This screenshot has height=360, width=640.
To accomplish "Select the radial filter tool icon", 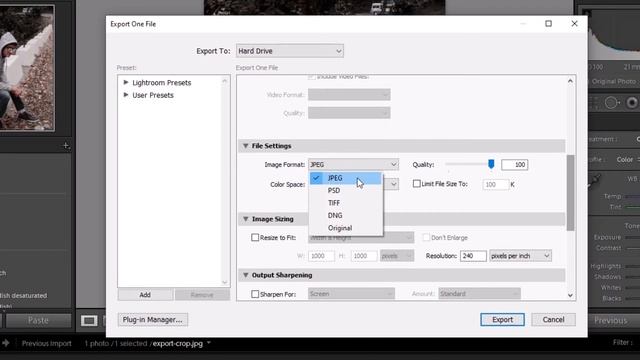I will coord(611,103).
